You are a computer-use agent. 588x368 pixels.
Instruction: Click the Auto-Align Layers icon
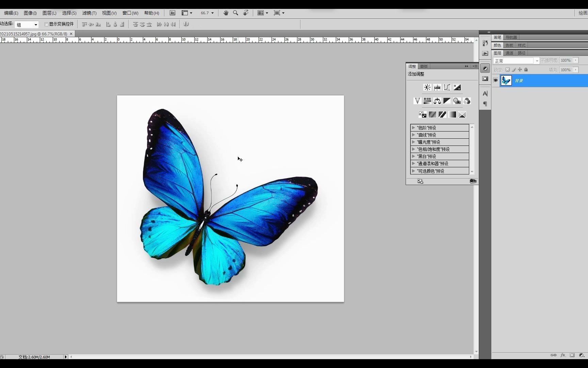(186, 24)
